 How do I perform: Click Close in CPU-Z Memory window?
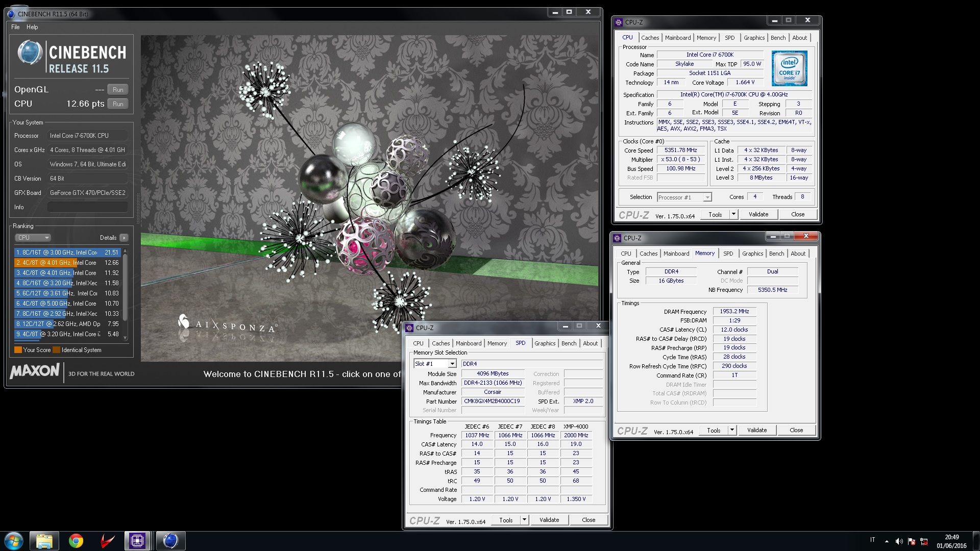pyautogui.click(x=796, y=431)
